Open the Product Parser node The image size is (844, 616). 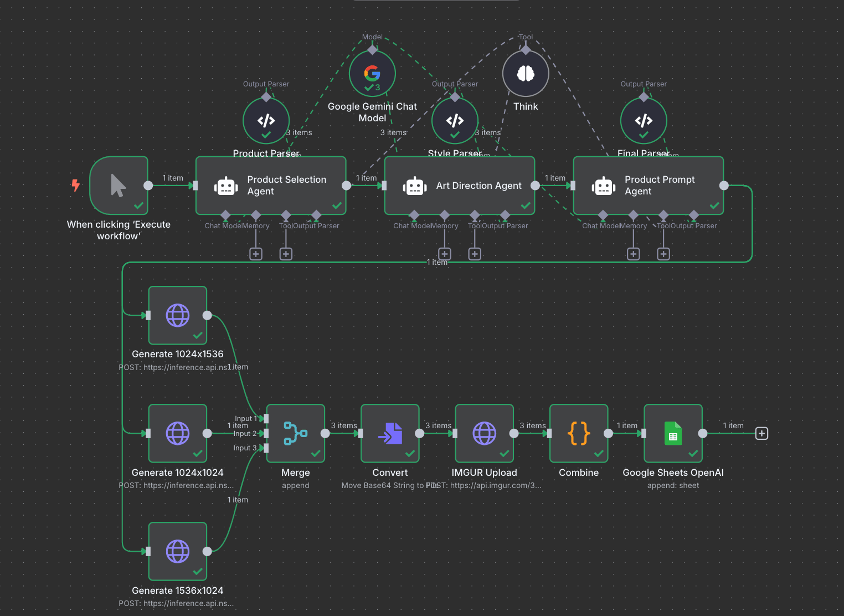coord(266,120)
